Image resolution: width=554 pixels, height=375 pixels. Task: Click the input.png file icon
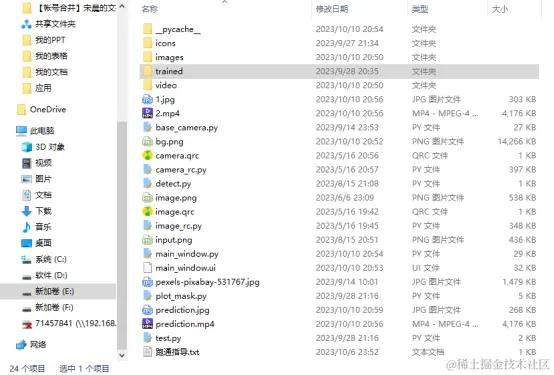pyautogui.click(x=147, y=240)
